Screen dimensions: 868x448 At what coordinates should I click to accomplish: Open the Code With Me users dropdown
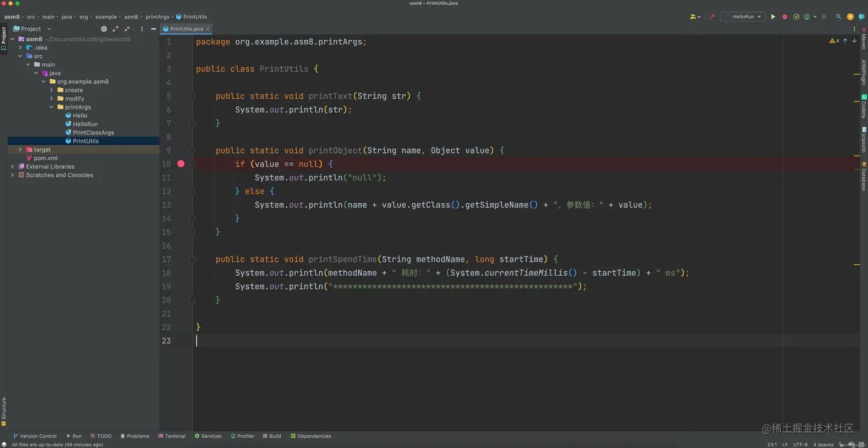point(695,17)
